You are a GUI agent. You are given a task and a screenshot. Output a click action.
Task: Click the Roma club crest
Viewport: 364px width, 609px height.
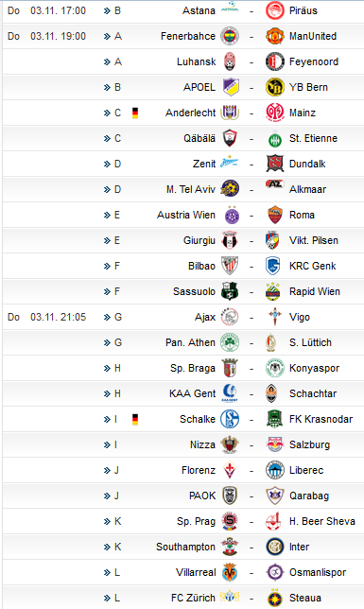(x=275, y=215)
